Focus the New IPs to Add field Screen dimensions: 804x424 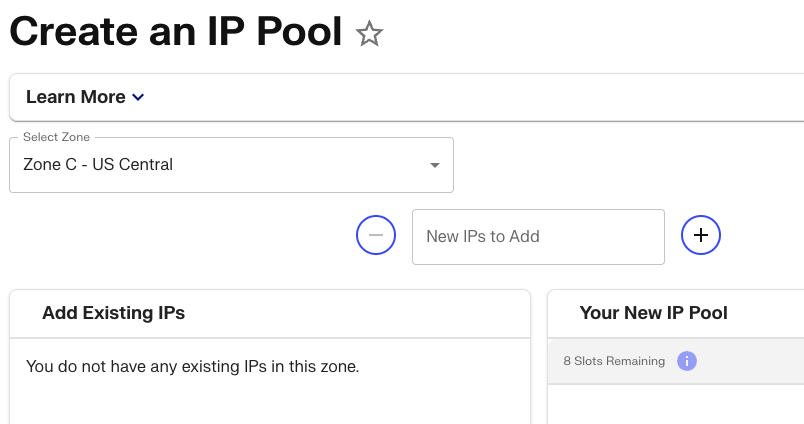coord(538,237)
